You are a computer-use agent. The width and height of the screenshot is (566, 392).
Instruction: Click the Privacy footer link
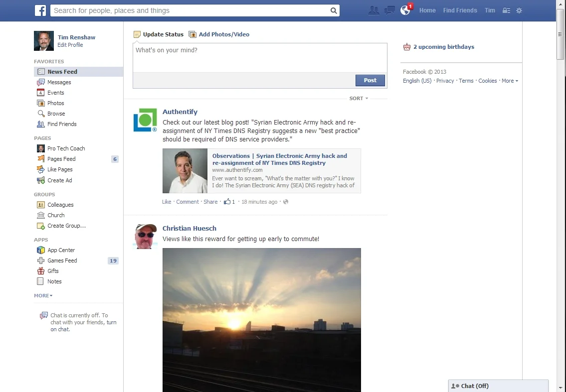click(445, 81)
